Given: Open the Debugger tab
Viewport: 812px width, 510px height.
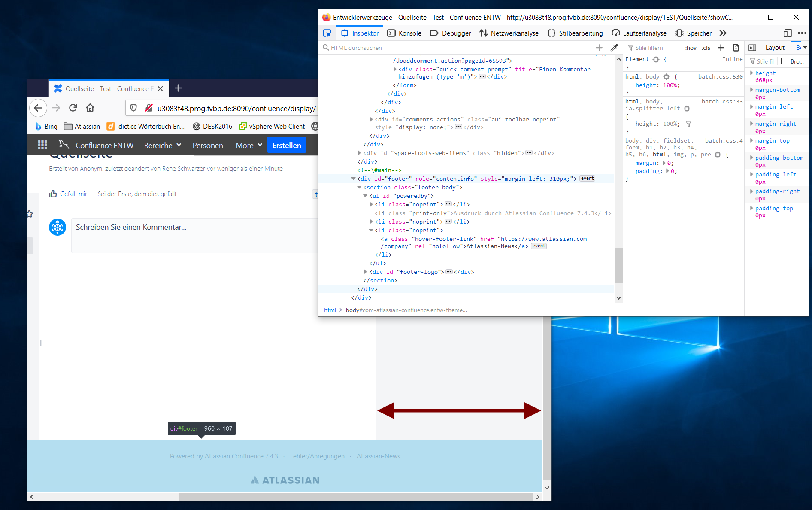Looking at the screenshot, I should pos(450,33).
